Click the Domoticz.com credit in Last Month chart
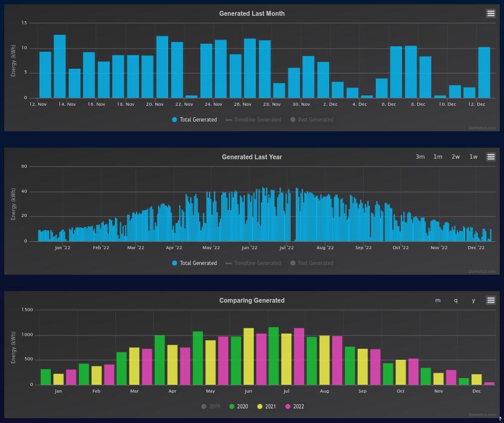The height and width of the screenshot is (423, 504). [482, 128]
